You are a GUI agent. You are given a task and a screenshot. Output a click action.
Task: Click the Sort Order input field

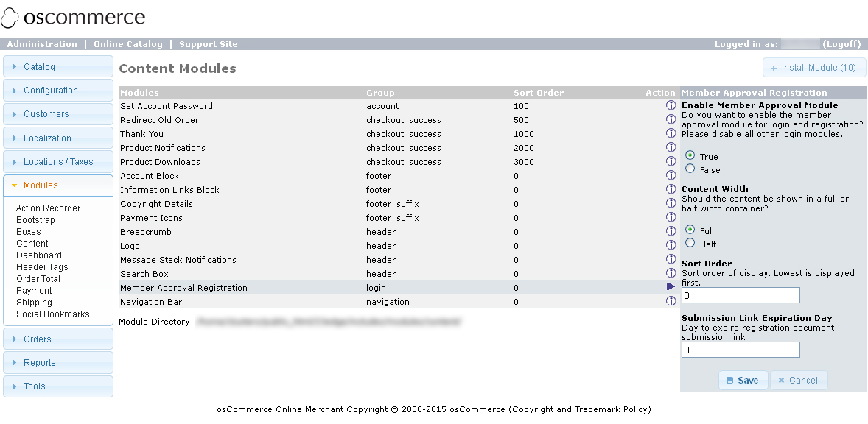tap(740, 296)
